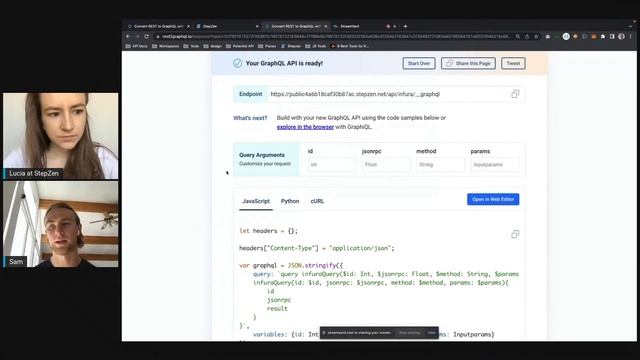Open the Stepzen bookmark

(x=291, y=46)
